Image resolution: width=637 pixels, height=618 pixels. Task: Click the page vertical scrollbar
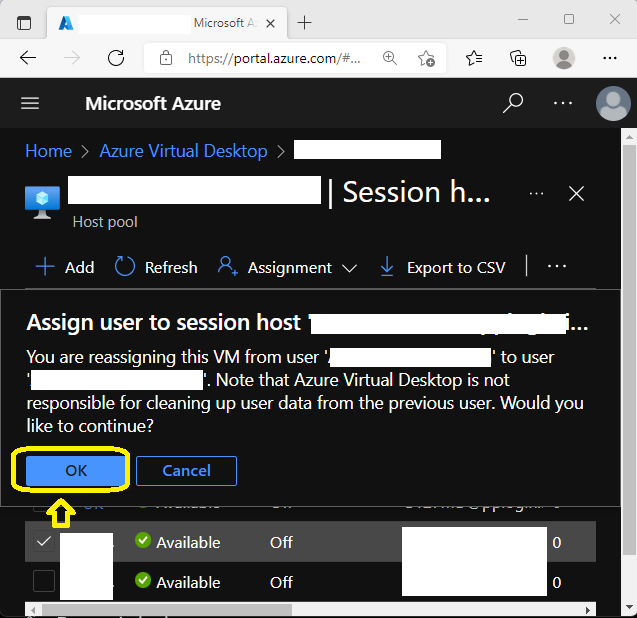629,349
